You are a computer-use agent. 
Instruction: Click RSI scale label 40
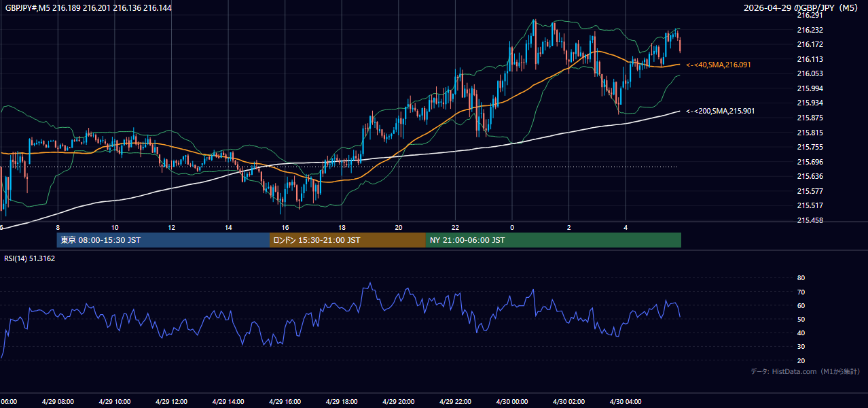point(801,333)
